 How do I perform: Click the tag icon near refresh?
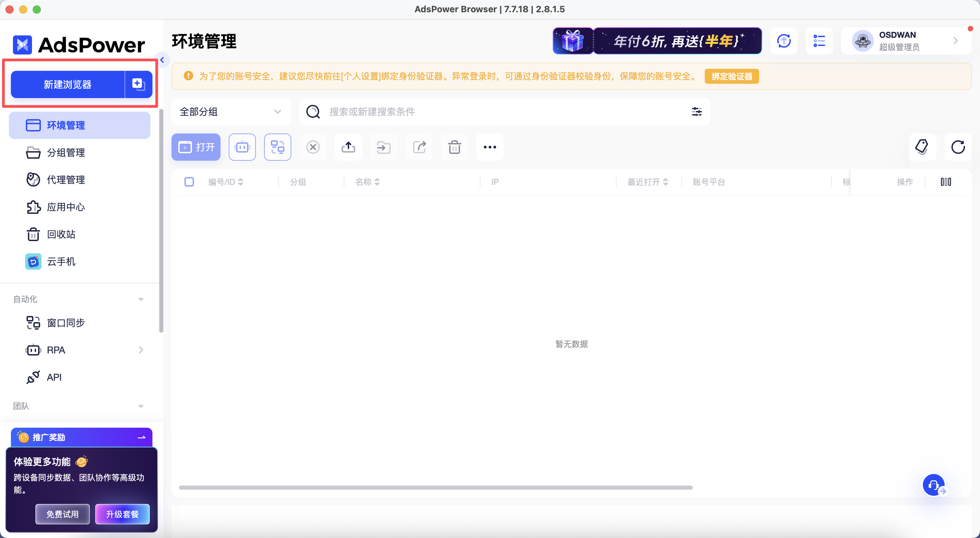922,147
